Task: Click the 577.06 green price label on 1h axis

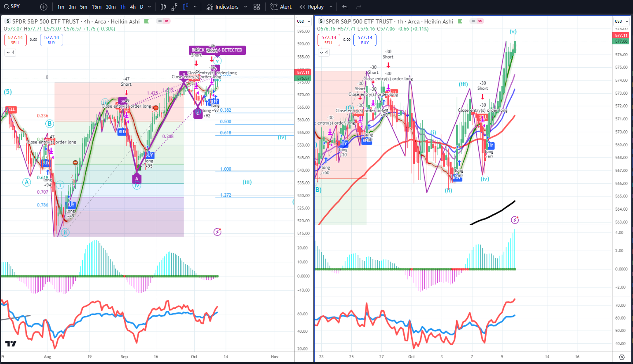Action: [621, 41]
